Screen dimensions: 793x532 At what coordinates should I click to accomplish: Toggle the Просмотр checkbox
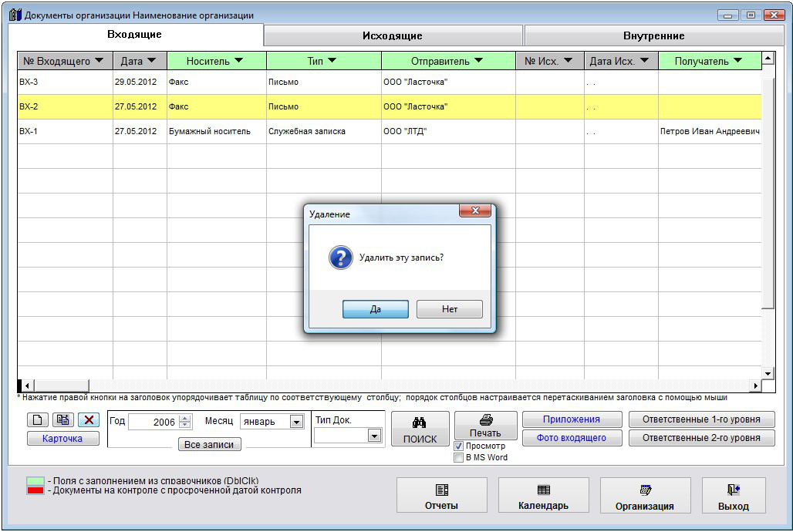click(459, 446)
